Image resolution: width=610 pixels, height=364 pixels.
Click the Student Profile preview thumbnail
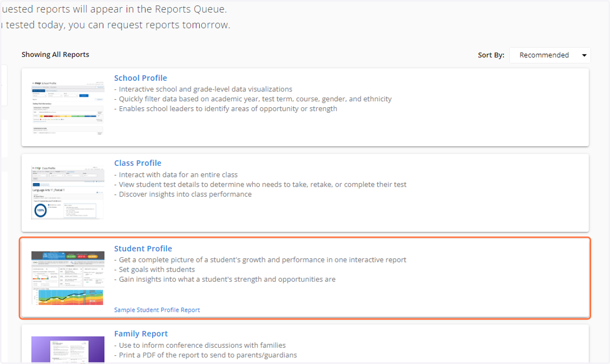click(68, 278)
